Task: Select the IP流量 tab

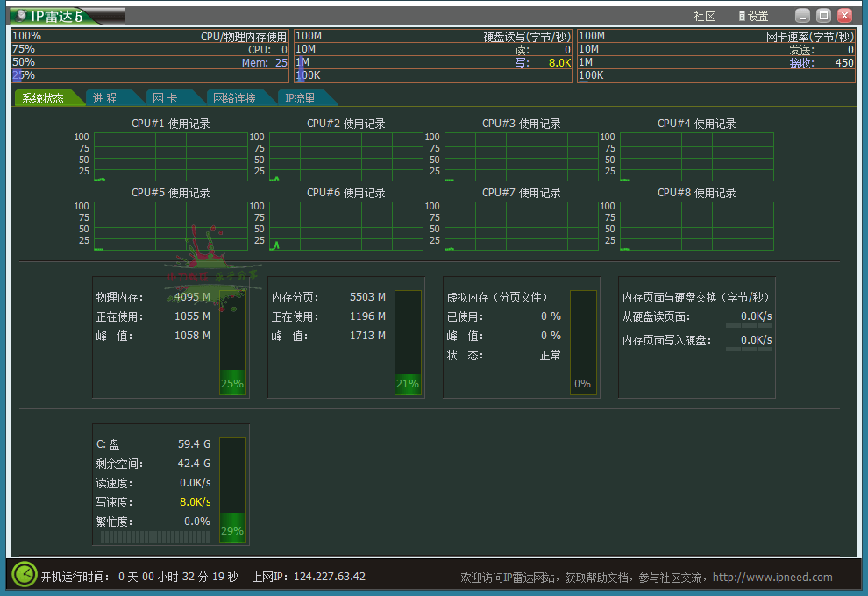Action: (300, 98)
